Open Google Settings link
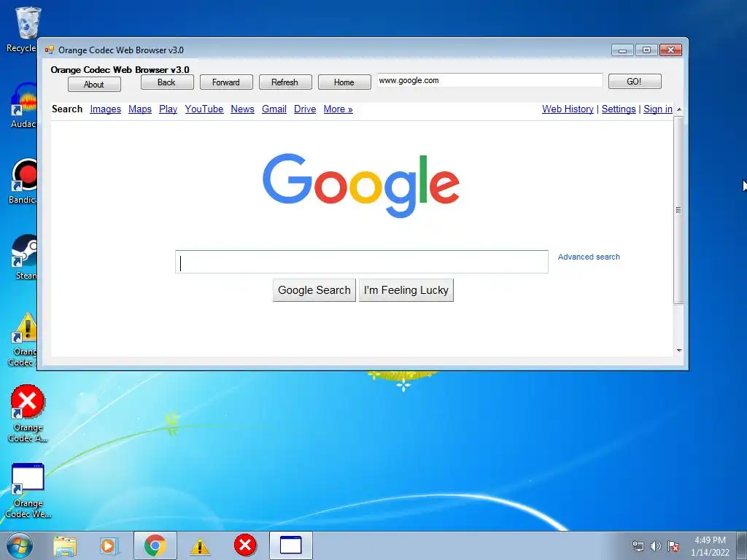 [619, 109]
